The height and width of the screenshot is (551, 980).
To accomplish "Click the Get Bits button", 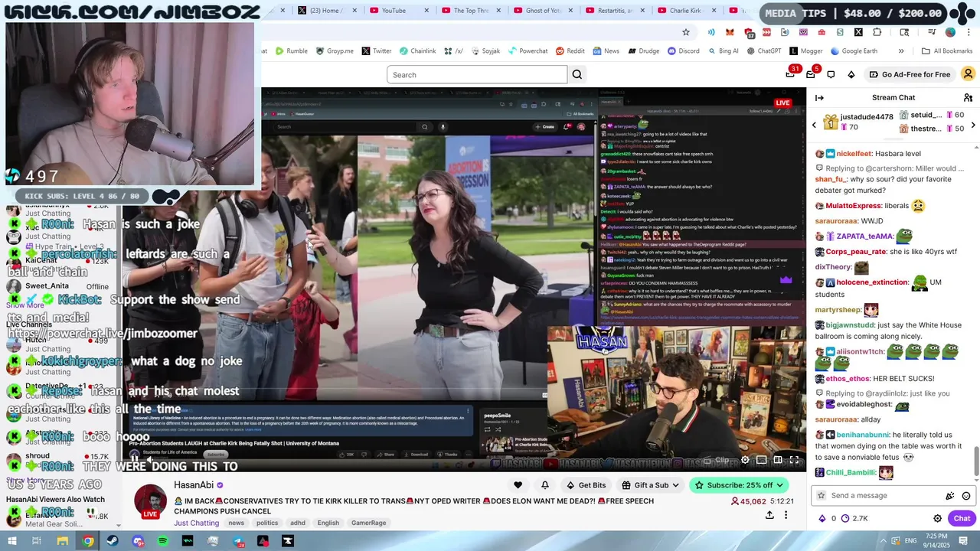I will click(586, 485).
